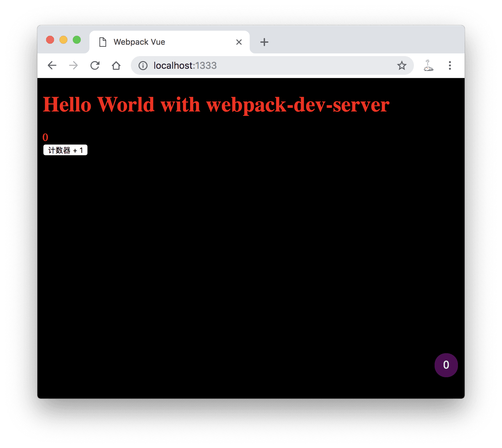Go to the browser home page

(x=116, y=65)
